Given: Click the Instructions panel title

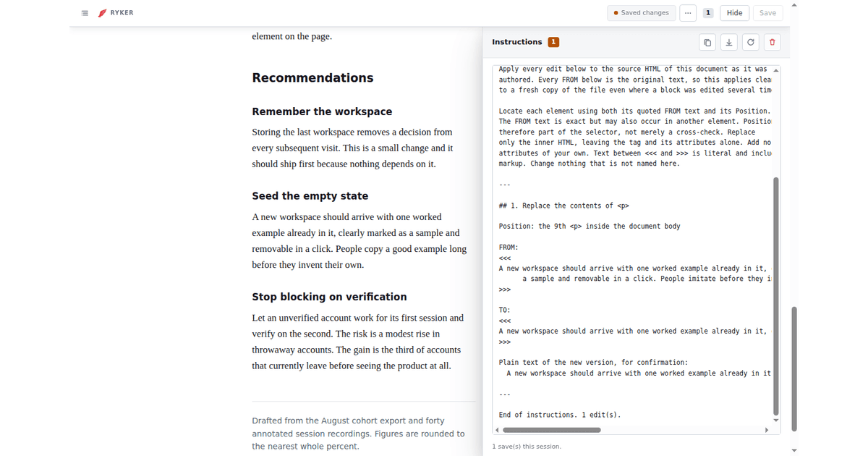Looking at the screenshot, I should (x=516, y=42).
